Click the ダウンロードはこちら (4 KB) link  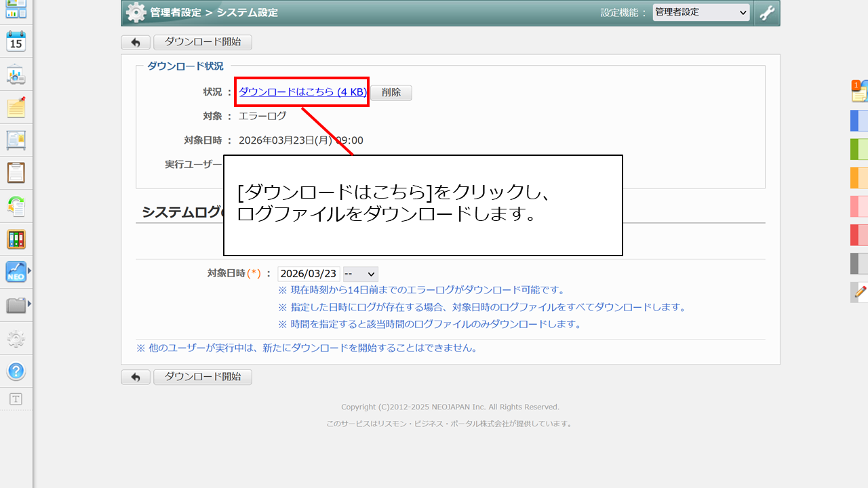pyautogui.click(x=302, y=92)
